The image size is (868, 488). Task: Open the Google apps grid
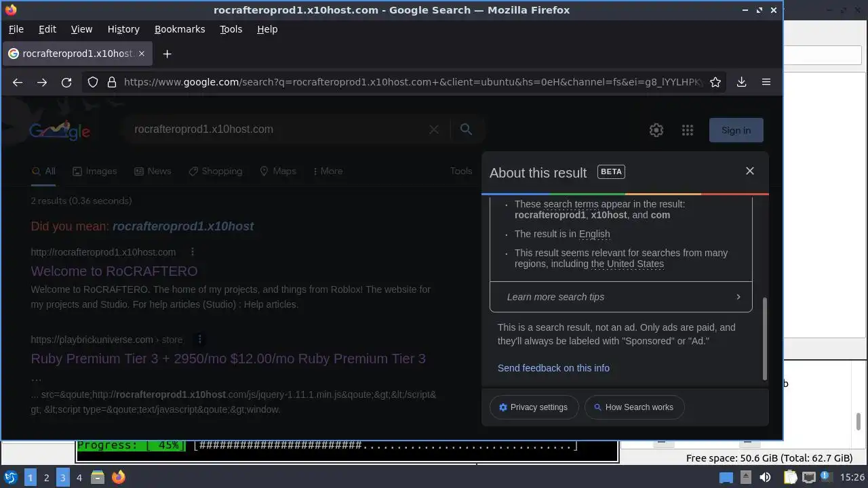[688, 130]
